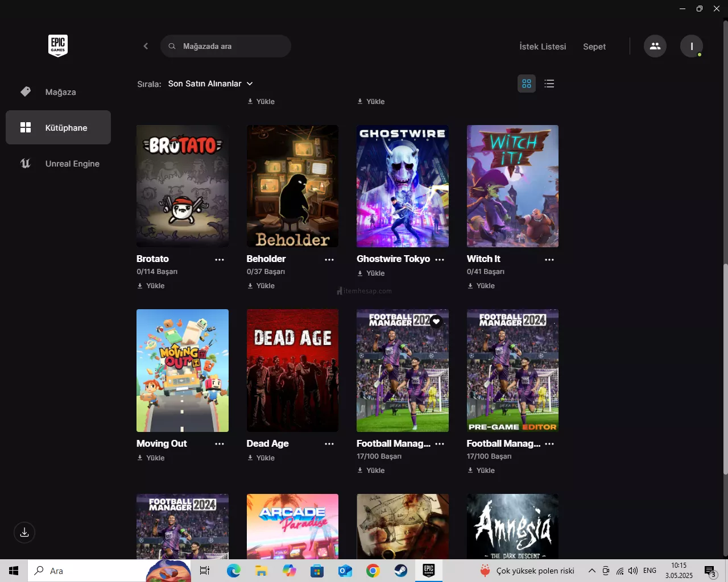Open the downloads icon in sidebar
This screenshot has height=582, width=728.
pyautogui.click(x=24, y=533)
